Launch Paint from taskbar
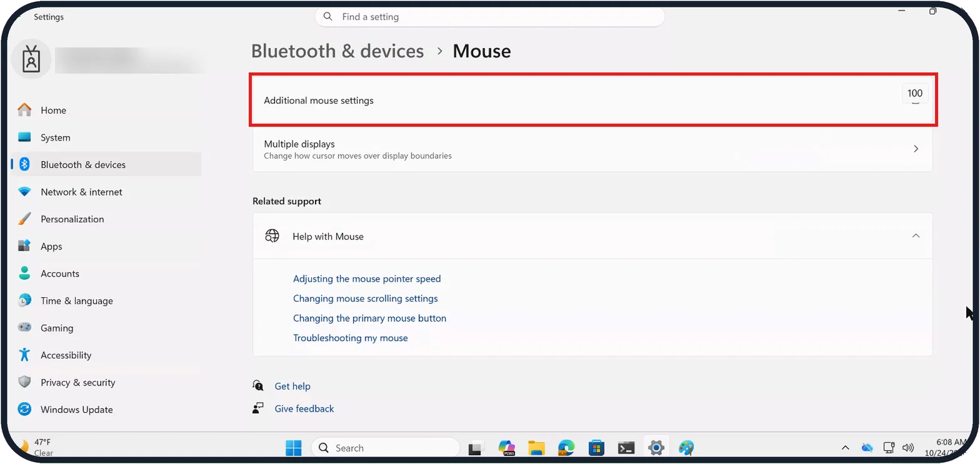The image size is (980, 464). (686, 448)
